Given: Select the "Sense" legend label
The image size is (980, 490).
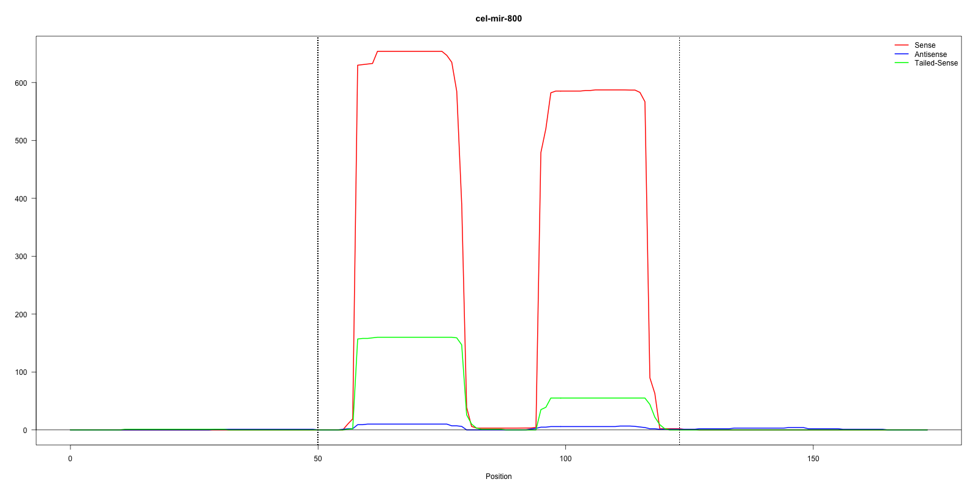Looking at the screenshot, I should tap(924, 45).
